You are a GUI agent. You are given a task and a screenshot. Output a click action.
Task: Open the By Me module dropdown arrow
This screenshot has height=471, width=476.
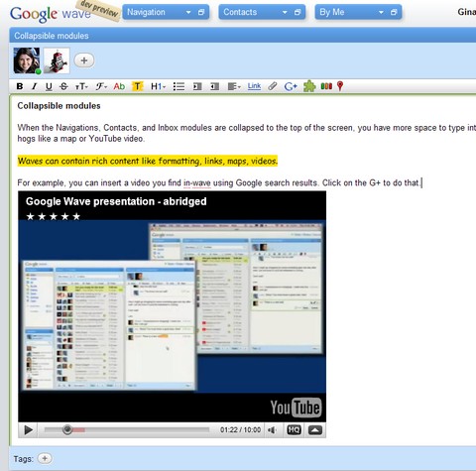[x=381, y=12]
